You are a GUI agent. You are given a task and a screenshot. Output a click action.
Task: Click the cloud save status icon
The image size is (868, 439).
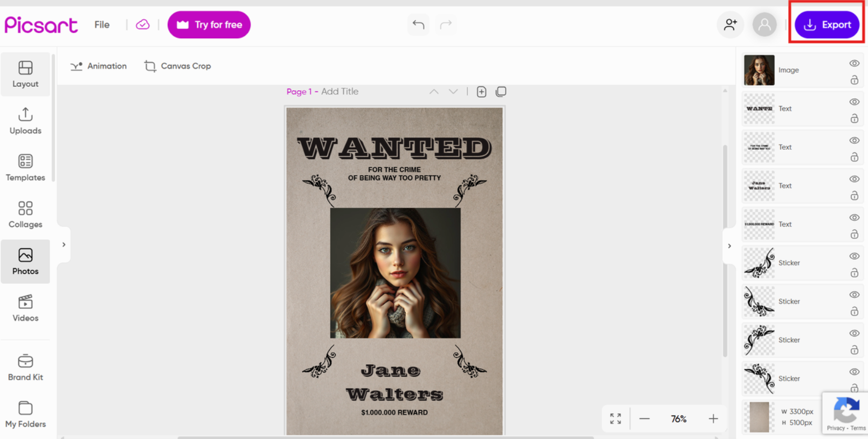143,25
